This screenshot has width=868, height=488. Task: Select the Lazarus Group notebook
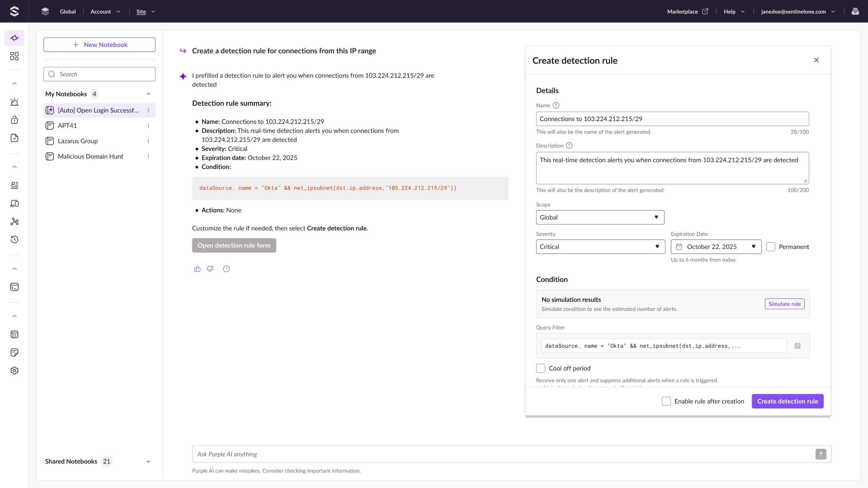click(78, 141)
